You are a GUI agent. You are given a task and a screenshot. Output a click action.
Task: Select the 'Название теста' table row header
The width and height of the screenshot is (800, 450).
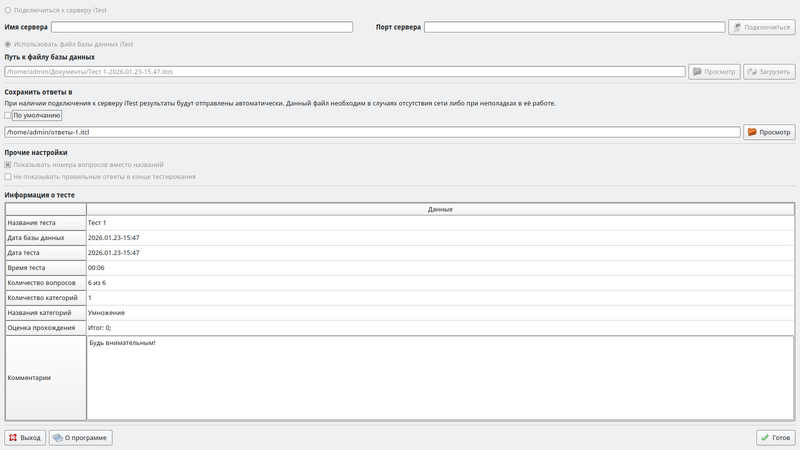(45, 223)
